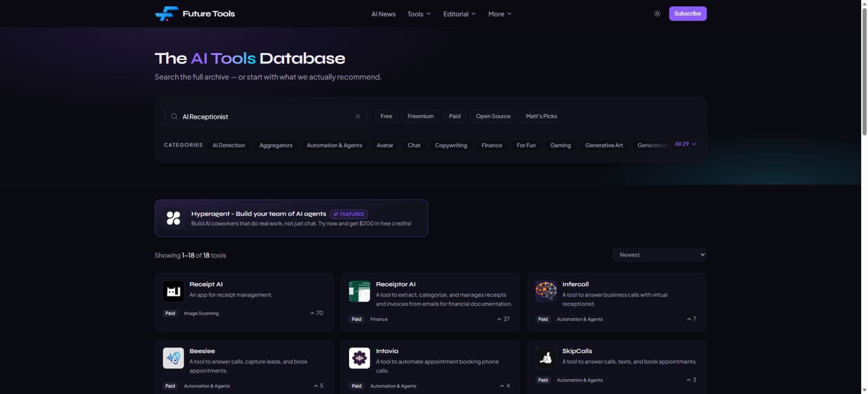
Task: Click the page vertical scrollbar thumb
Action: point(864,72)
